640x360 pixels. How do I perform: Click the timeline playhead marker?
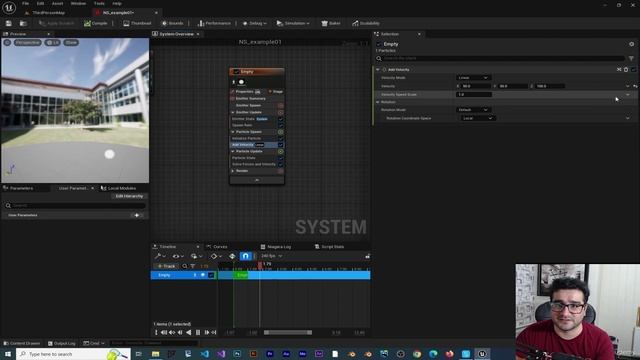click(x=260, y=265)
